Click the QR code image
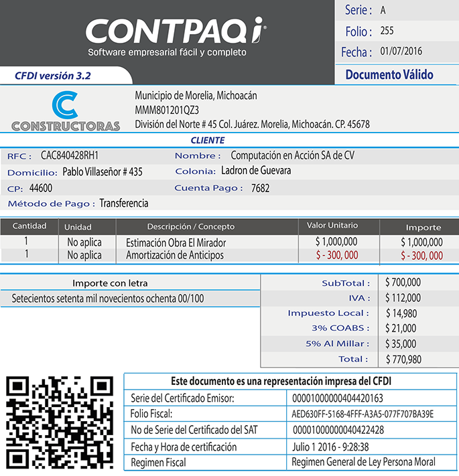Viewport: 459px width, 476px height. 60,422
